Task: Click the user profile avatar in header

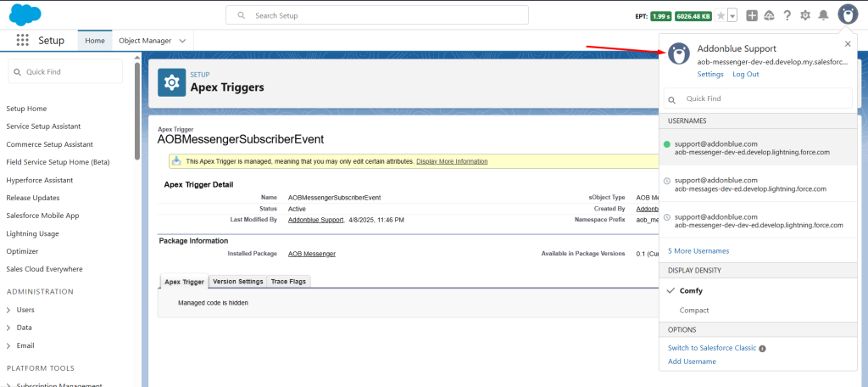Action: click(x=848, y=14)
